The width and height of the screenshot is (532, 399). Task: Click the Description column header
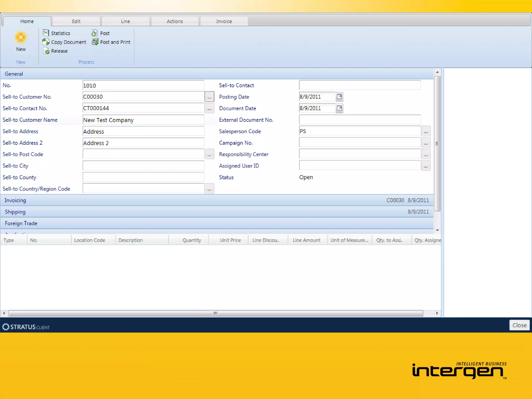click(142, 240)
